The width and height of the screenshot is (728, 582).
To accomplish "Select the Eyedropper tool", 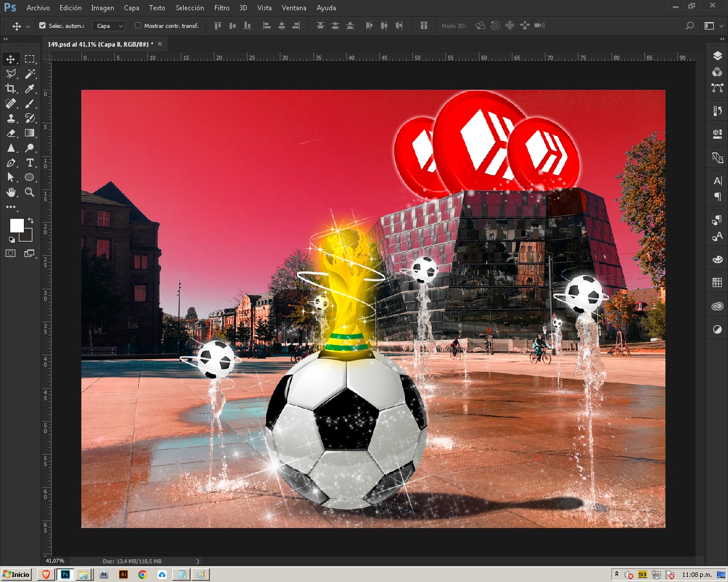I will (x=30, y=89).
